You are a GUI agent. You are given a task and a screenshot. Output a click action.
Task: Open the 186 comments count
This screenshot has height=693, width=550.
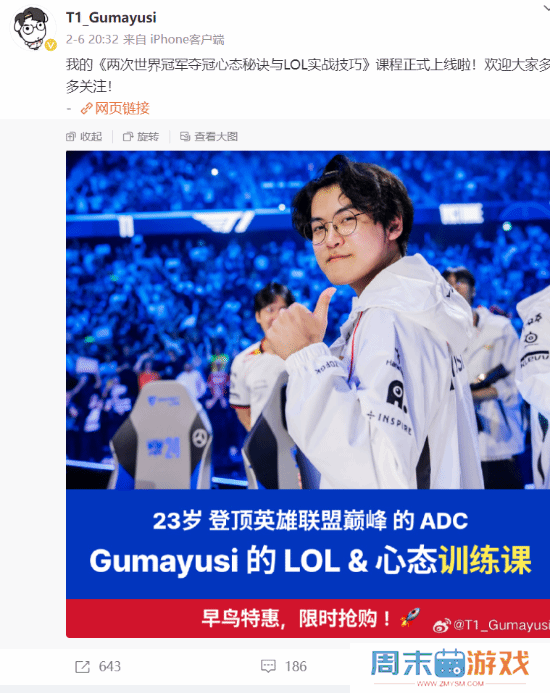296,666
